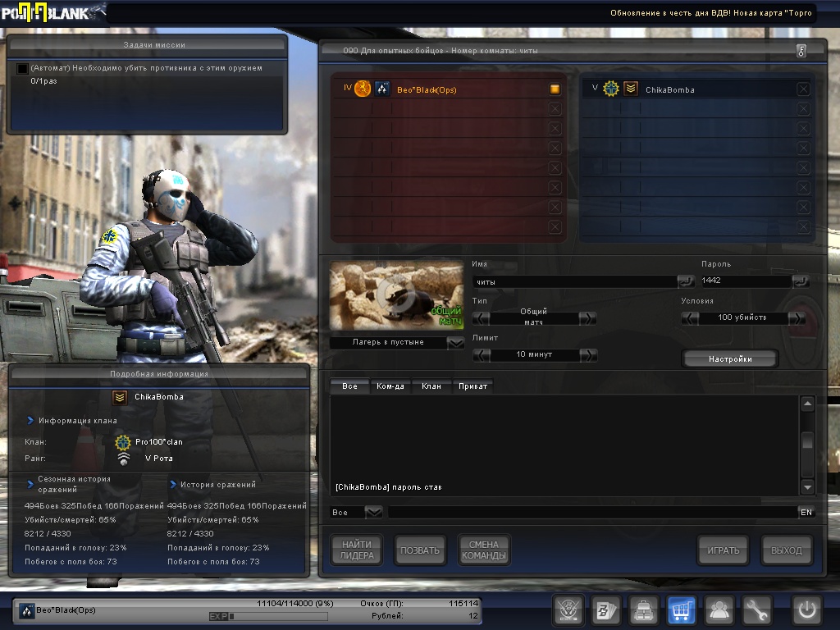Viewport: 840px width, 630px height.
Task: Open the shop via the cart icon
Action: [681, 611]
